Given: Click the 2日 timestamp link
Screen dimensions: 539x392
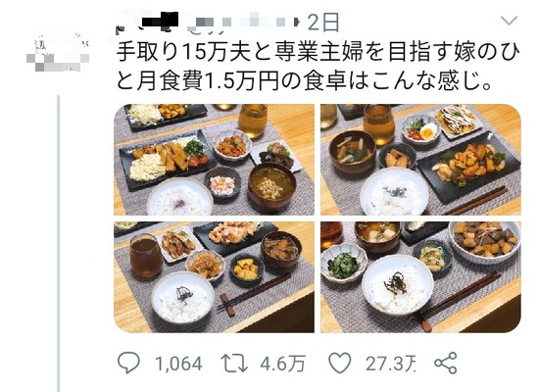Looking at the screenshot, I should click(323, 22).
